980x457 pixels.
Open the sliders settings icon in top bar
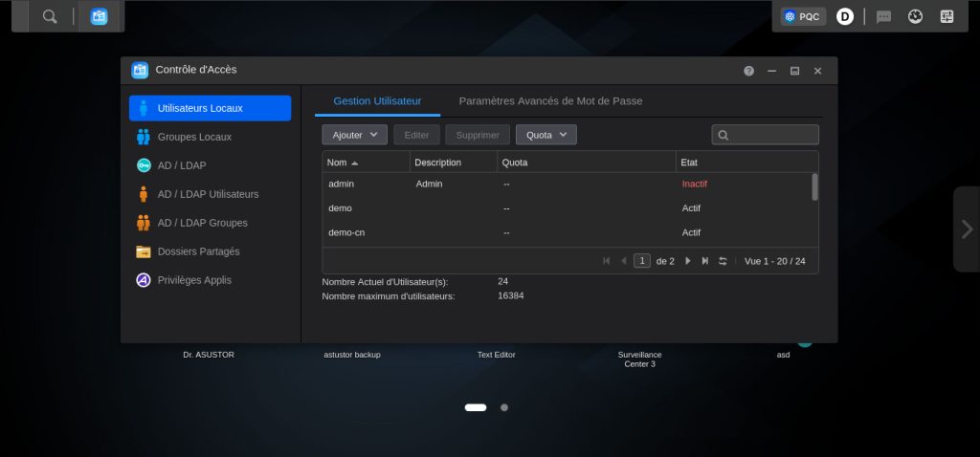(947, 17)
